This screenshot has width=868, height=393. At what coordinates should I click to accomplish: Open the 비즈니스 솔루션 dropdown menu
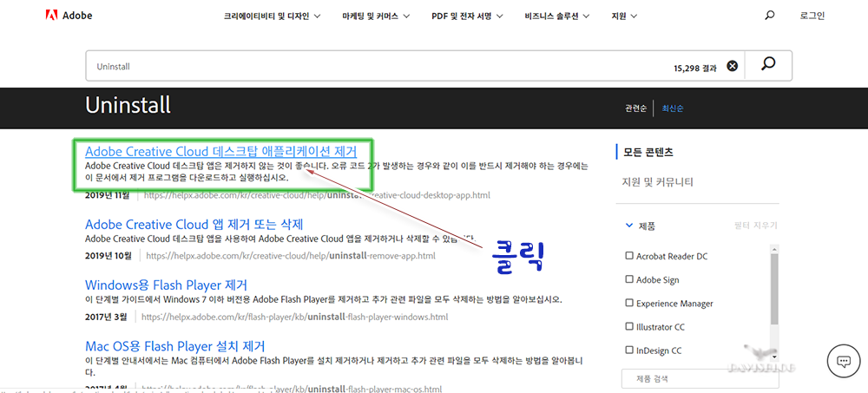click(x=557, y=16)
